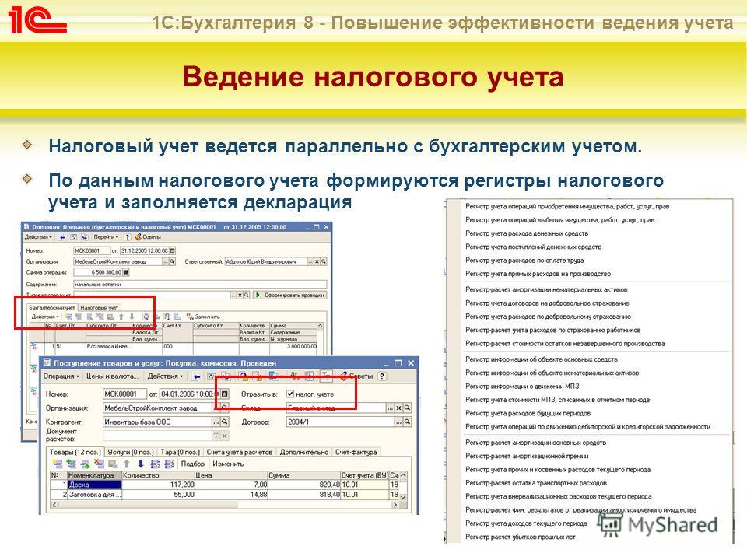Choose Регистр-расчет убытков прошлых лет
747x560 pixels.
(521, 537)
